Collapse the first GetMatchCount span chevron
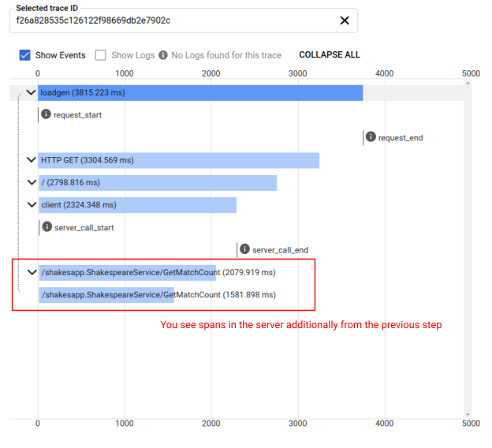Screen dimensions: 492x448 pos(31,272)
